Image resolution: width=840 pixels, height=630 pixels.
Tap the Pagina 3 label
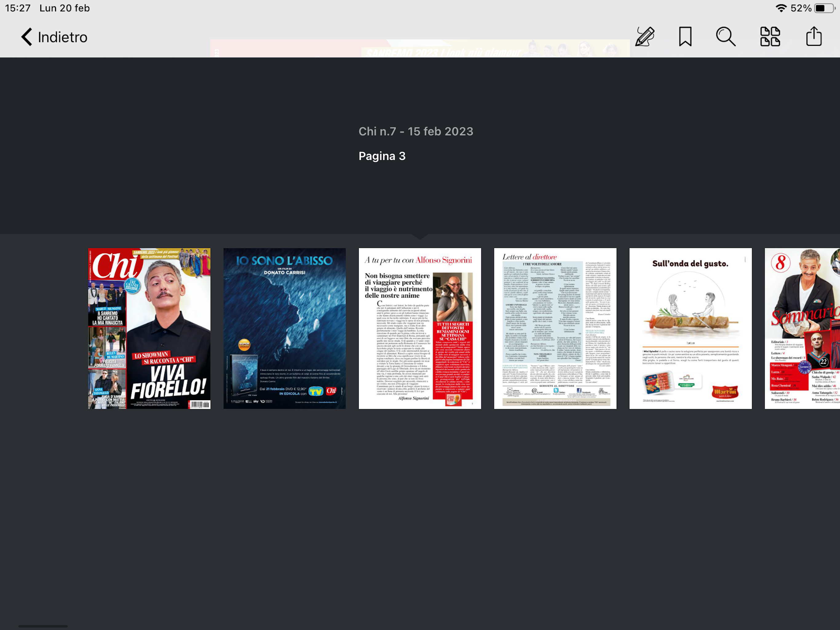382,156
